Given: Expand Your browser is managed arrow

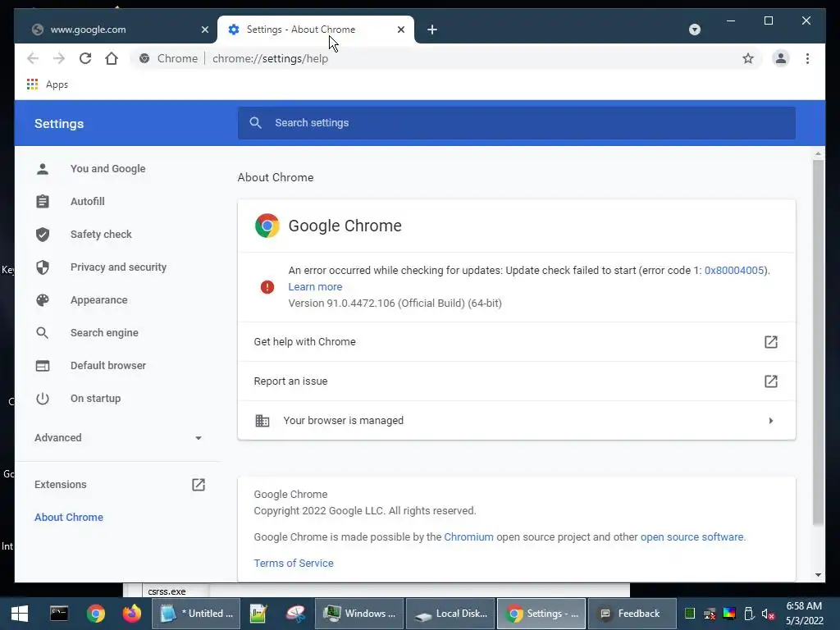Looking at the screenshot, I should click(771, 421).
